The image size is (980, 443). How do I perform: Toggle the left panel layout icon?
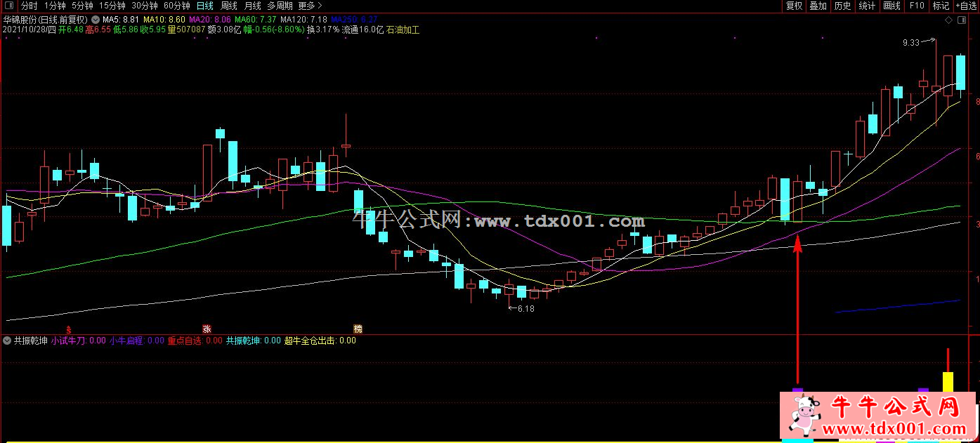click(9, 6)
